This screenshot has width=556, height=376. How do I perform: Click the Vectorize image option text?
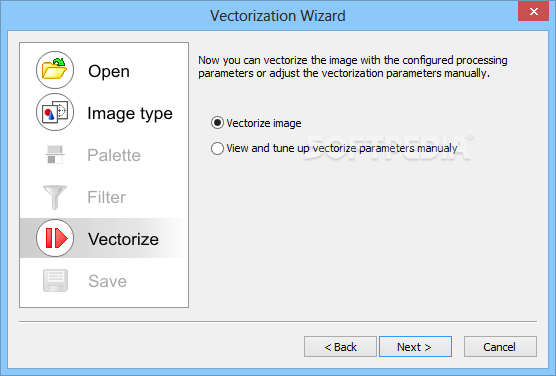coord(264,123)
